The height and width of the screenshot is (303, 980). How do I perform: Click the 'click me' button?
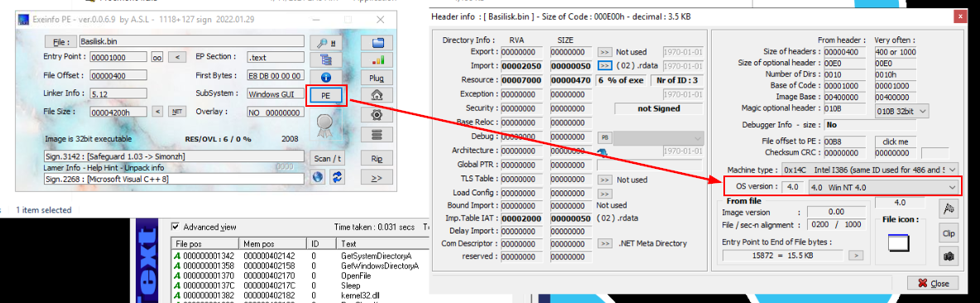pos(895,142)
